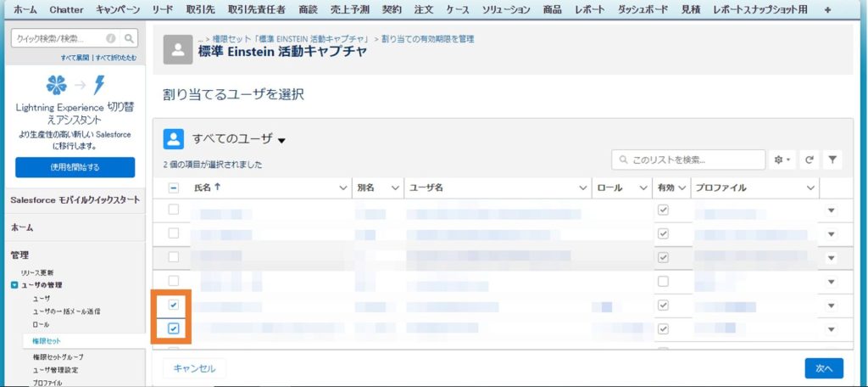Screen dimensions: 868x387
Task: Click the blue user icon beside すべてのユーザ
Action: pyautogui.click(x=173, y=138)
